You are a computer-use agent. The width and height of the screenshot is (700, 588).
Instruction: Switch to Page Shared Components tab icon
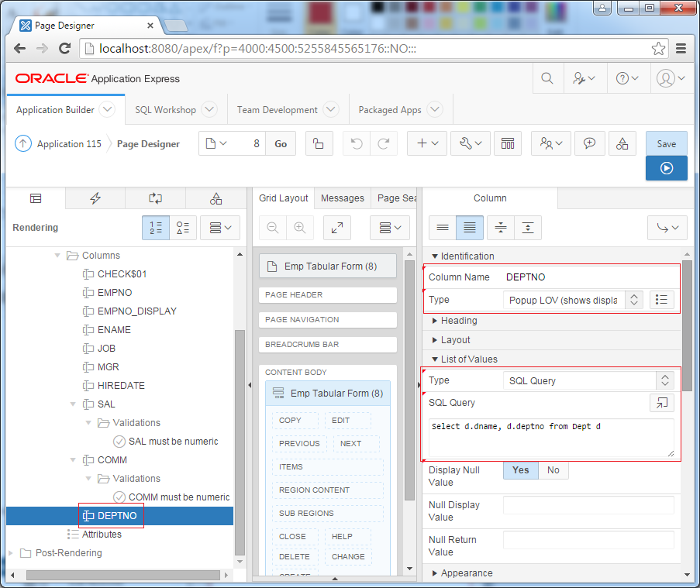pyautogui.click(x=216, y=198)
